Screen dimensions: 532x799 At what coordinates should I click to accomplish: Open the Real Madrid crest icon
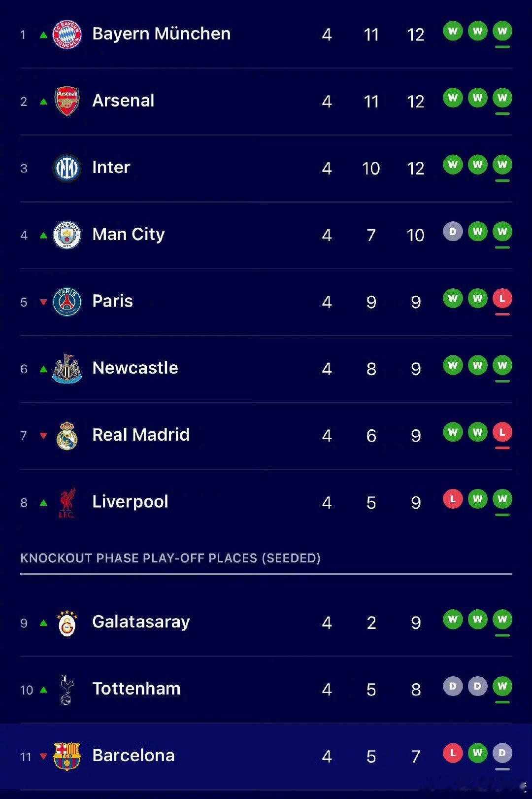(67, 436)
